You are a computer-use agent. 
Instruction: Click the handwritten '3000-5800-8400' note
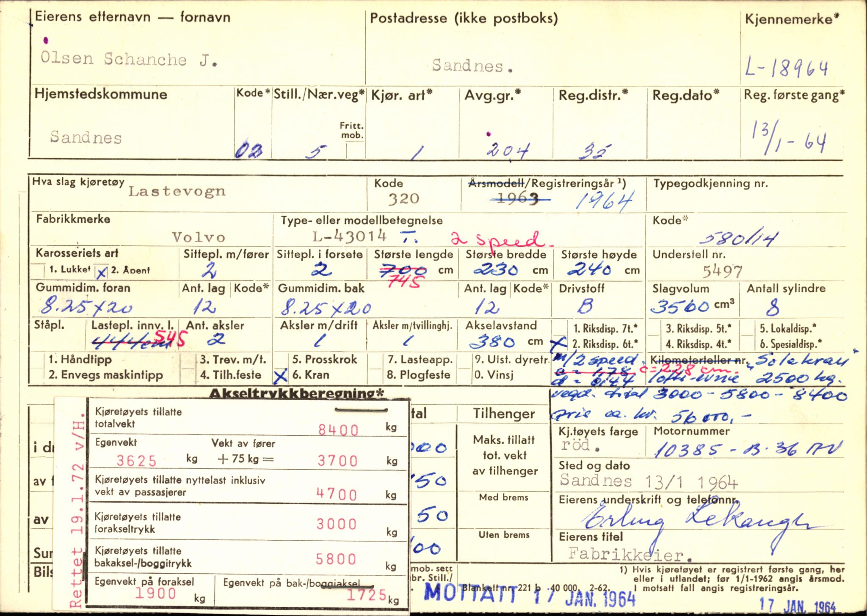[750, 395]
